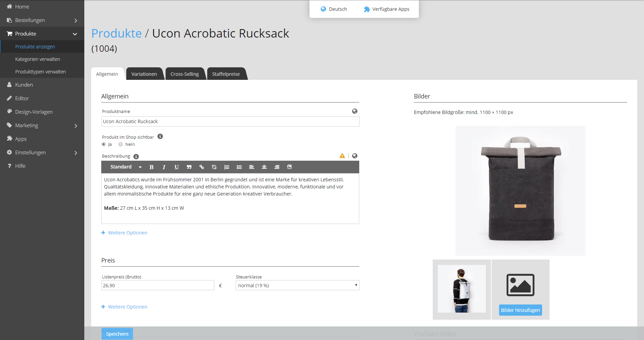
Task: Select Nein for shop visibility
Action: pyautogui.click(x=121, y=144)
